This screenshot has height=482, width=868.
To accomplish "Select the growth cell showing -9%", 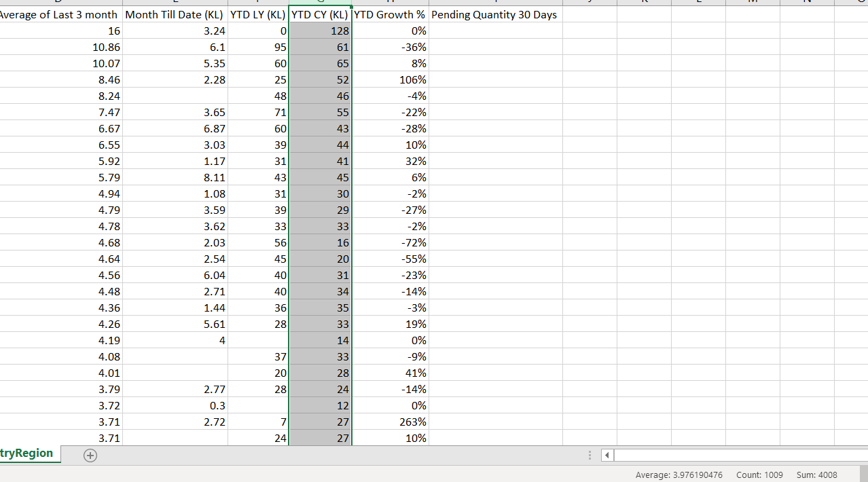I will 390,356.
